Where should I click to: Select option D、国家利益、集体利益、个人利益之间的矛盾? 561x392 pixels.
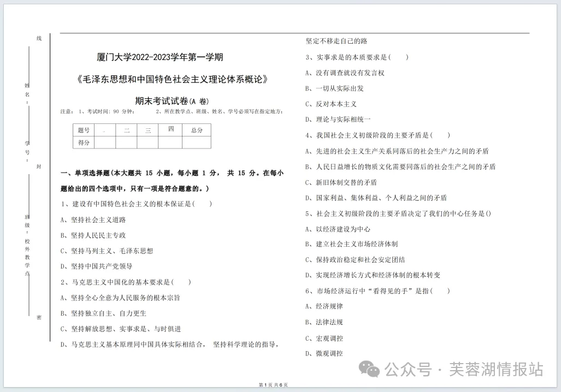(x=376, y=198)
